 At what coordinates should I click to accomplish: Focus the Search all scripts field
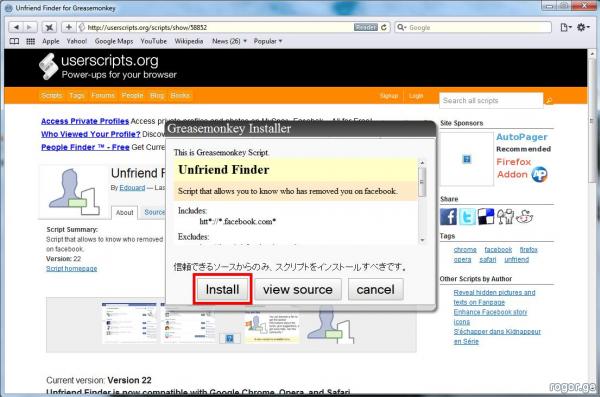[x=491, y=100]
